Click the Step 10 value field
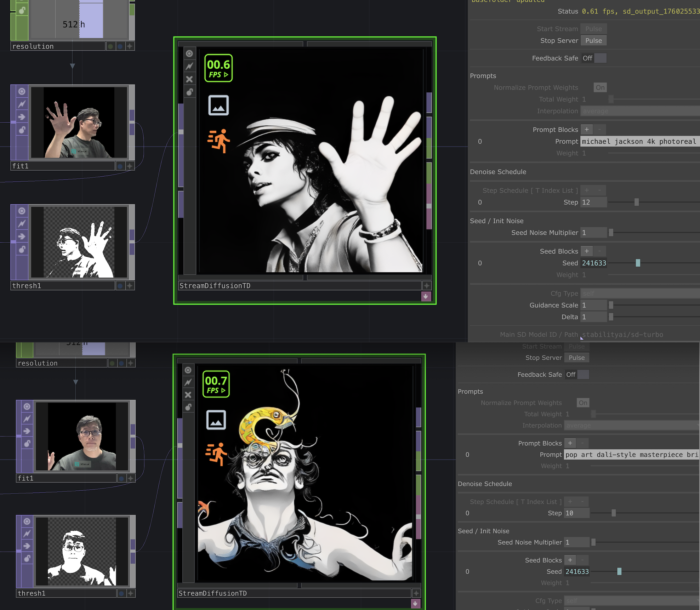 tap(576, 513)
